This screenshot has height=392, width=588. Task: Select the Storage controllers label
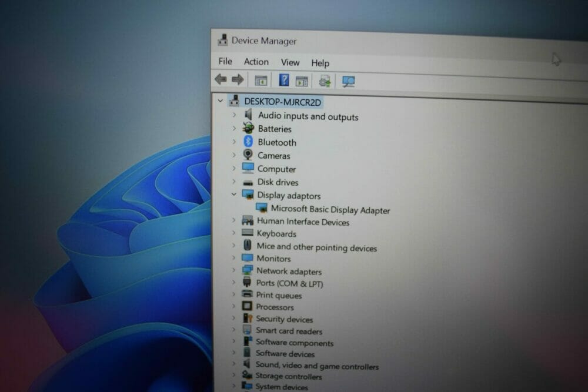(288, 376)
